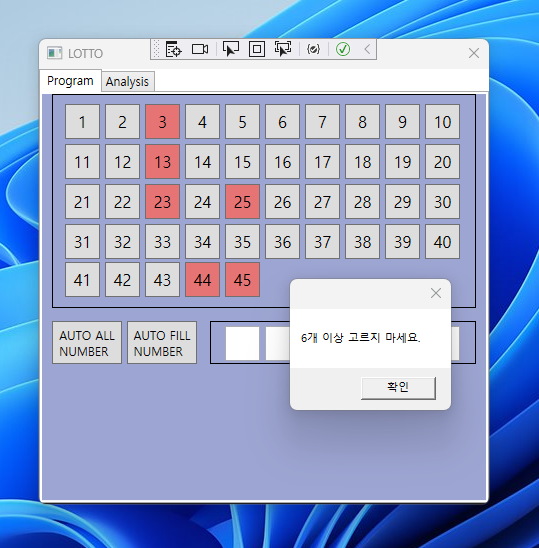
Task: Open Live Visual Tree debug icon
Action: 173,49
